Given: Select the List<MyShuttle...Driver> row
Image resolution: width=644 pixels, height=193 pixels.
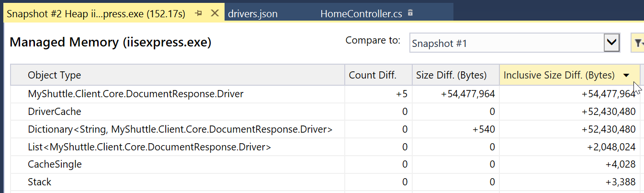Looking at the screenshot, I should click(149, 147).
